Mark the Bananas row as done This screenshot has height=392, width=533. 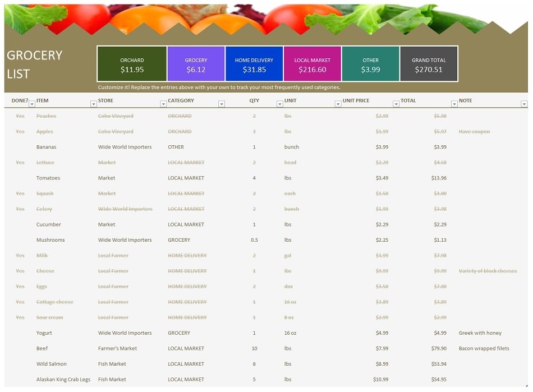click(x=20, y=147)
